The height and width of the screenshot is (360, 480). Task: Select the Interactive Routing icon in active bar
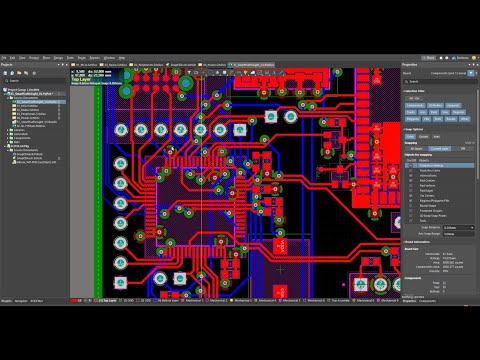click(232, 72)
